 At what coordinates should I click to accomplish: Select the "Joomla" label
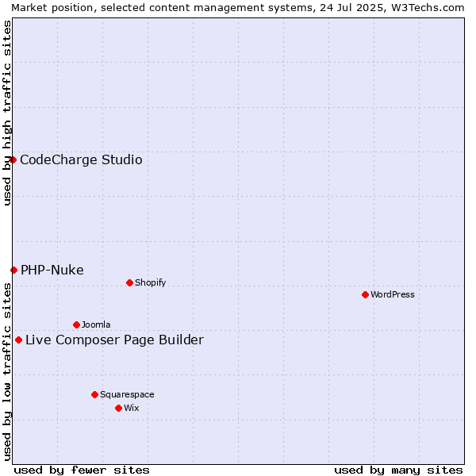[x=96, y=324]
